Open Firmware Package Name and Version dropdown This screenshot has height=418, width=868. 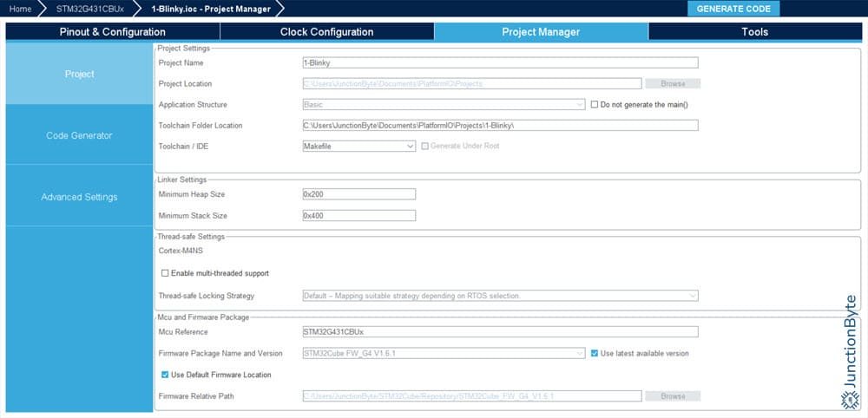[444, 353]
